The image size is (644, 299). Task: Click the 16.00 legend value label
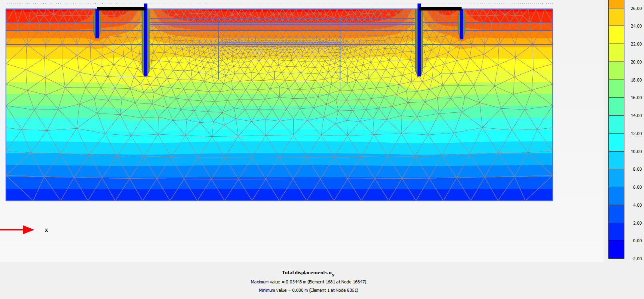point(636,98)
